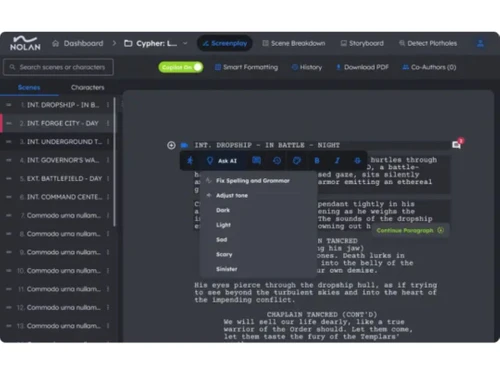
Task: Click the circled plus next to the scene heading
Action: tap(171, 145)
